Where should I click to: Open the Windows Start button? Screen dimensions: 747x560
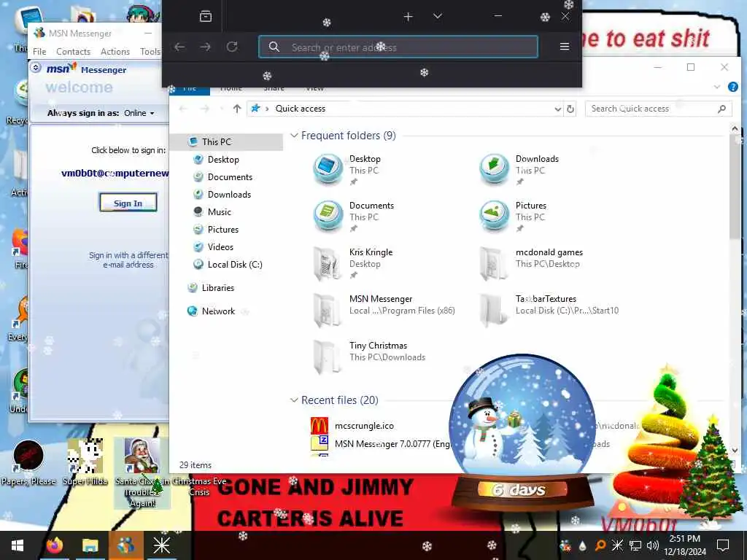pyautogui.click(x=18, y=545)
